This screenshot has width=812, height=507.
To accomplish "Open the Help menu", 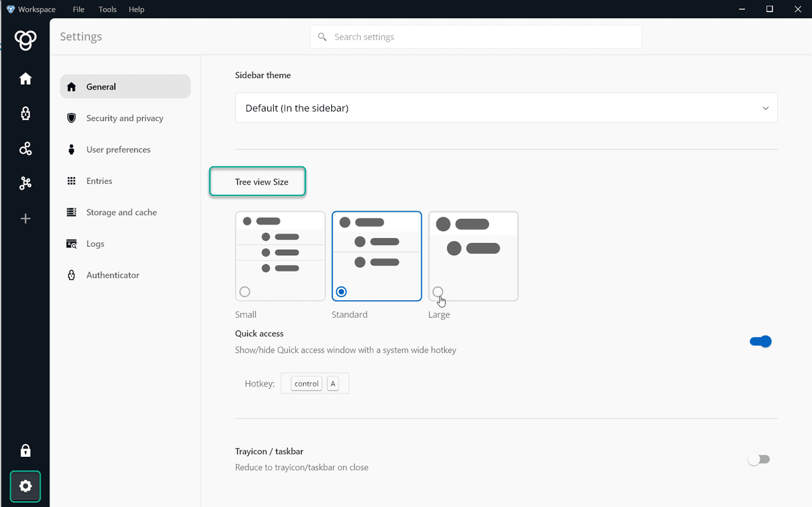I will [136, 10].
